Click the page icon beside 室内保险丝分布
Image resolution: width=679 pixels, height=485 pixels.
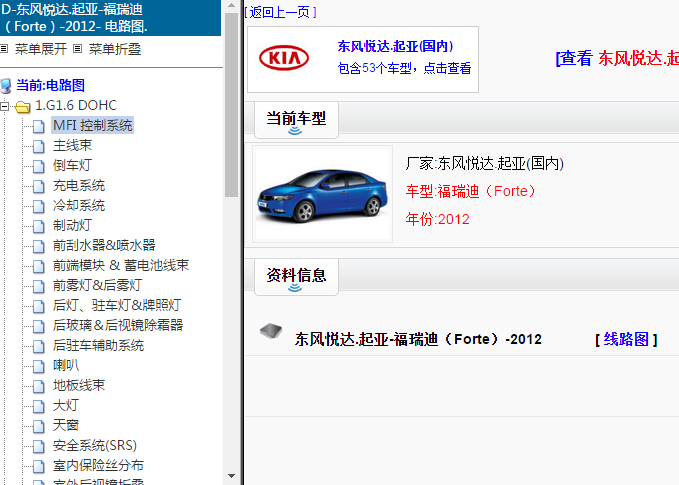pyautogui.click(x=39, y=466)
